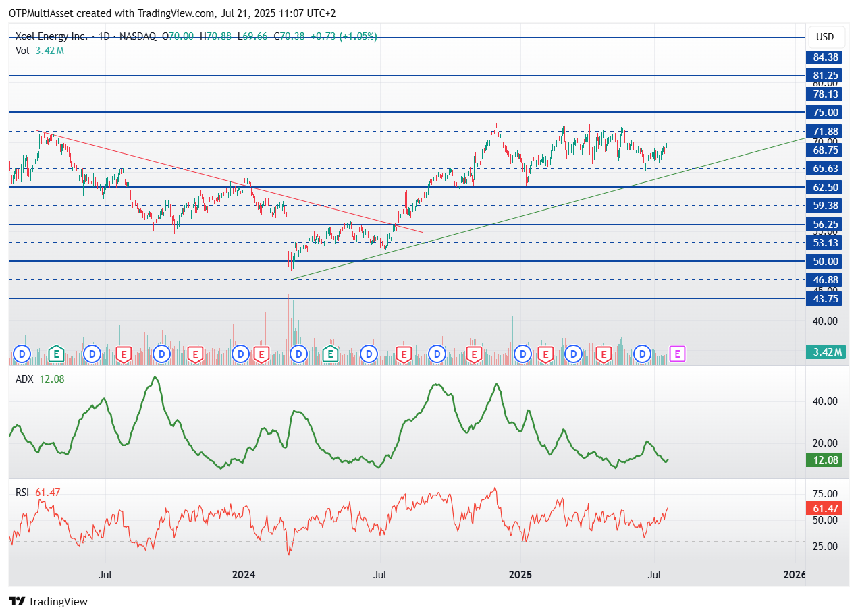Viewport: 858px width, 616px height.
Task: Click the 2025 label on time axis
Action: pos(520,575)
